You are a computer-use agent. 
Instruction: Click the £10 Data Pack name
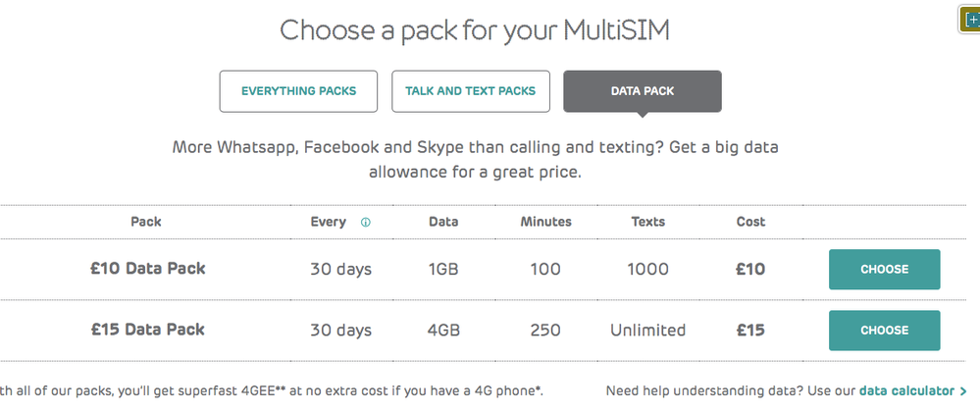point(148,269)
